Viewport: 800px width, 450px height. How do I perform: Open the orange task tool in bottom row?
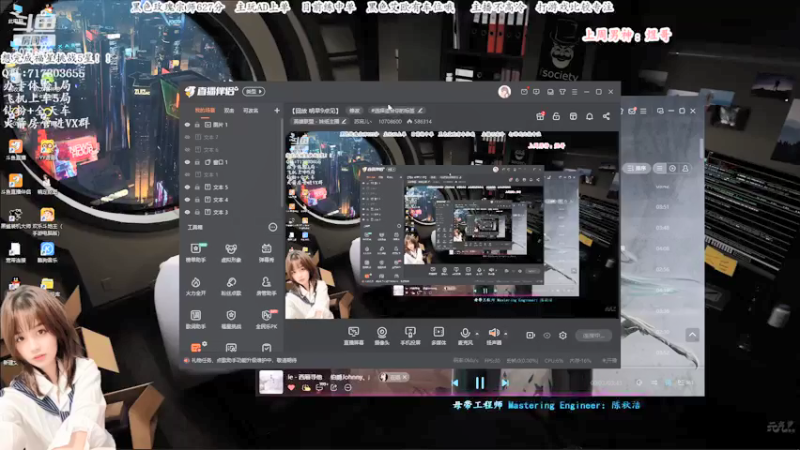196,347
